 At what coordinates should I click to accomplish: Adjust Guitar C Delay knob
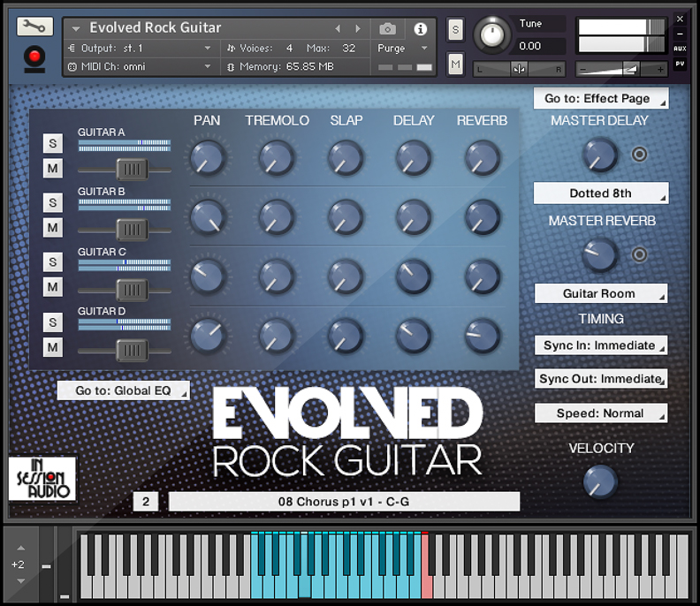point(414,276)
